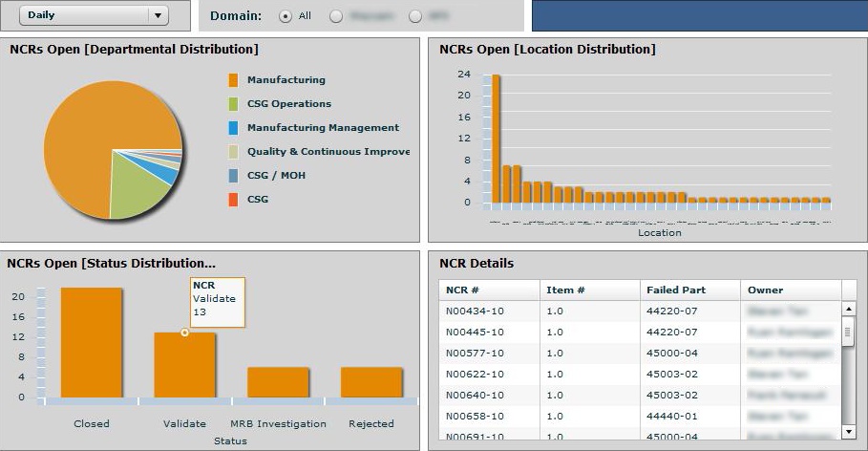Click the MRB Investigation status bar
This screenshot has width=868, height=451.
coord(278,382)
